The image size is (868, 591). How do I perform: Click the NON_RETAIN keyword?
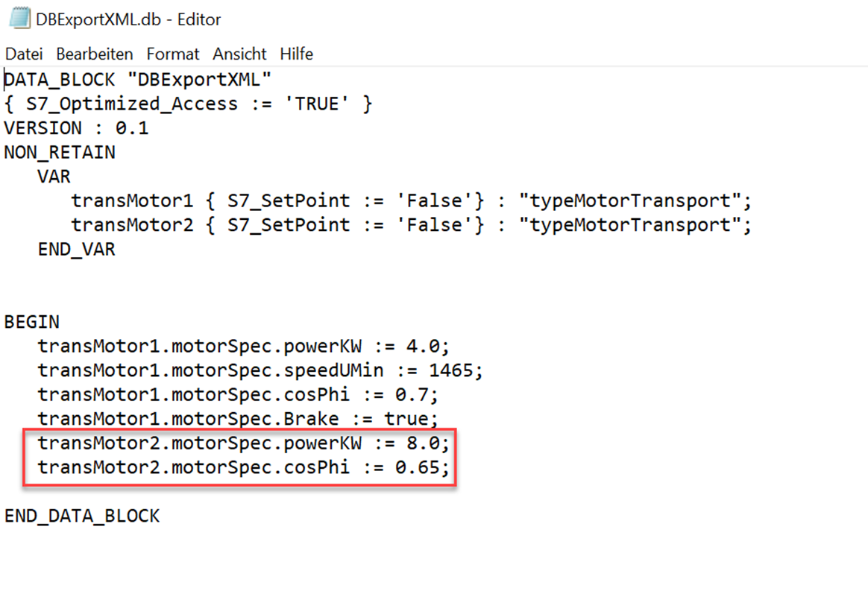click(x=60, y=153)
